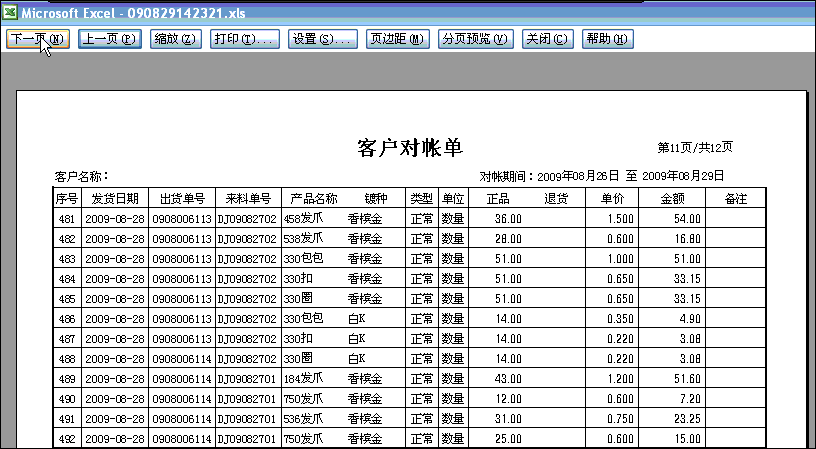
Task: Click the 正品 column header
Action: tap(498, 198)
